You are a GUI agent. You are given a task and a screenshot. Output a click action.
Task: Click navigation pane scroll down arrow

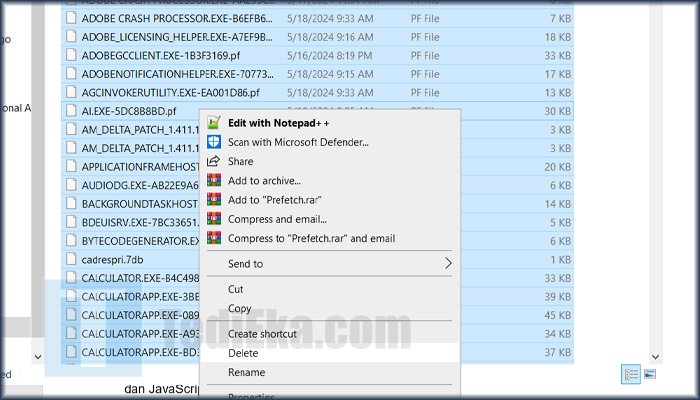pos(38,357)
